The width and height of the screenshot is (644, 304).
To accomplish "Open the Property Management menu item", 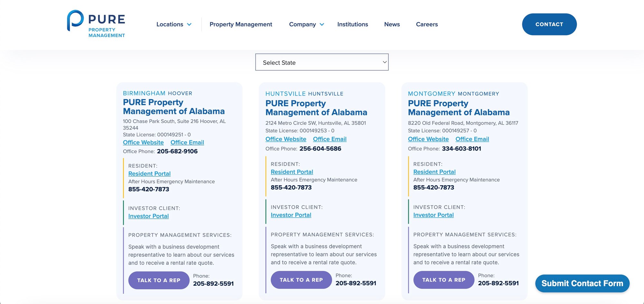I will pos(241,24).
